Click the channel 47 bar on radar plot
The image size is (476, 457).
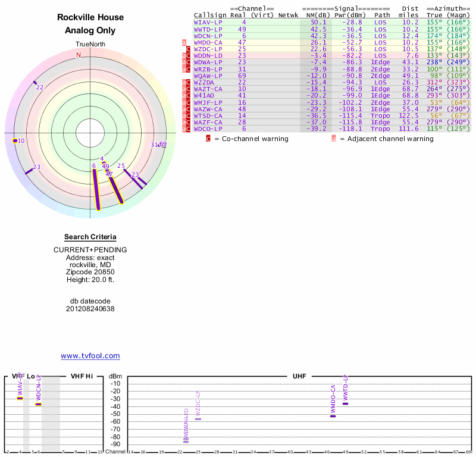[x=116, y=190]
